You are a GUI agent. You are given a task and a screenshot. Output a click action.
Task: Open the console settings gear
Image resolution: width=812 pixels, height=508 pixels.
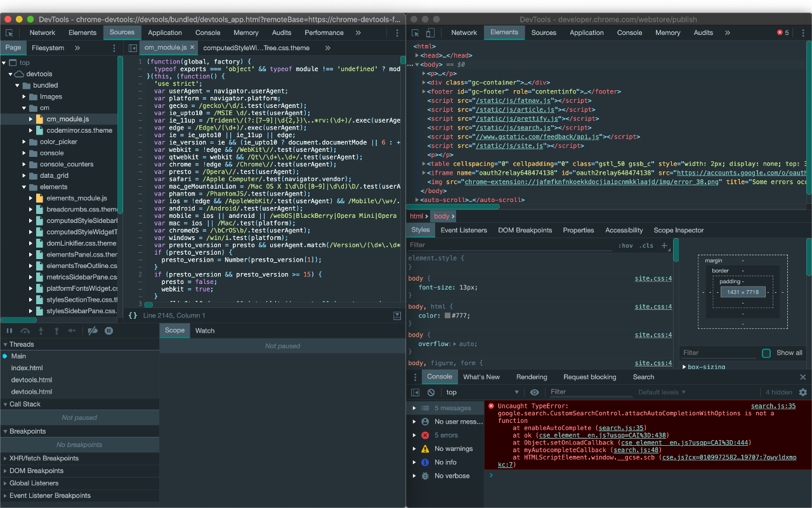tap(802, 392)
